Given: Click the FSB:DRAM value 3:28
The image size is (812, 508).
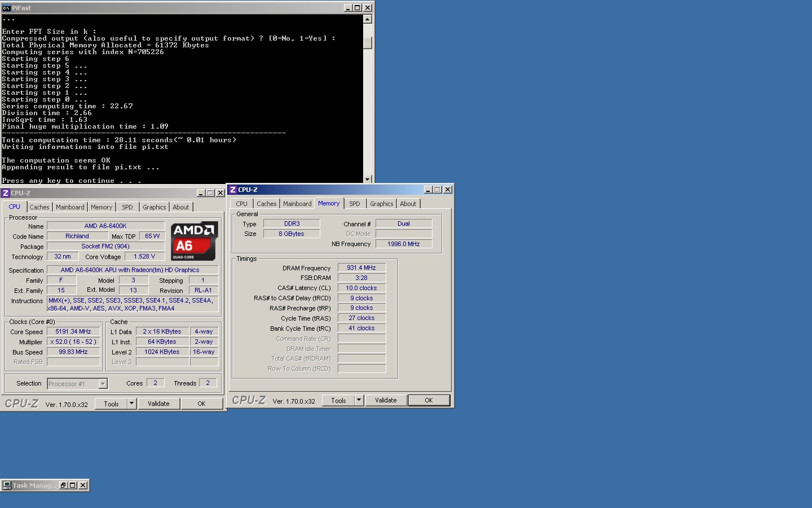Looking at the screenshot, I should pos(361,278).
